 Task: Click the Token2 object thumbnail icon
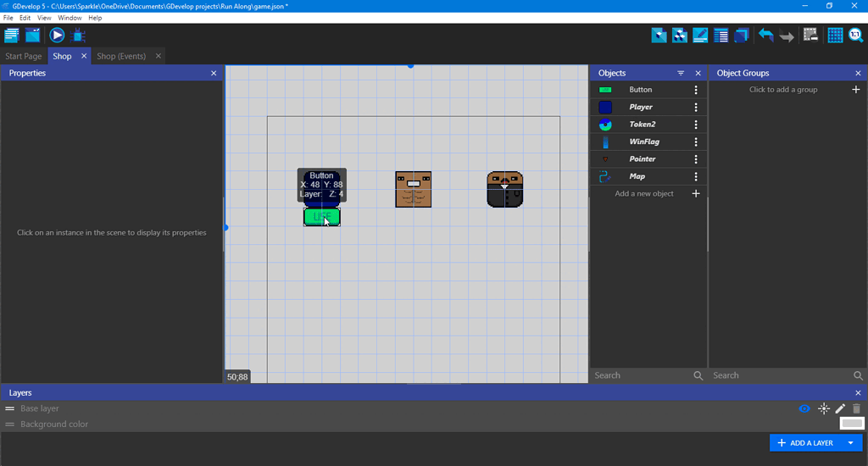[x=605, y=125]
